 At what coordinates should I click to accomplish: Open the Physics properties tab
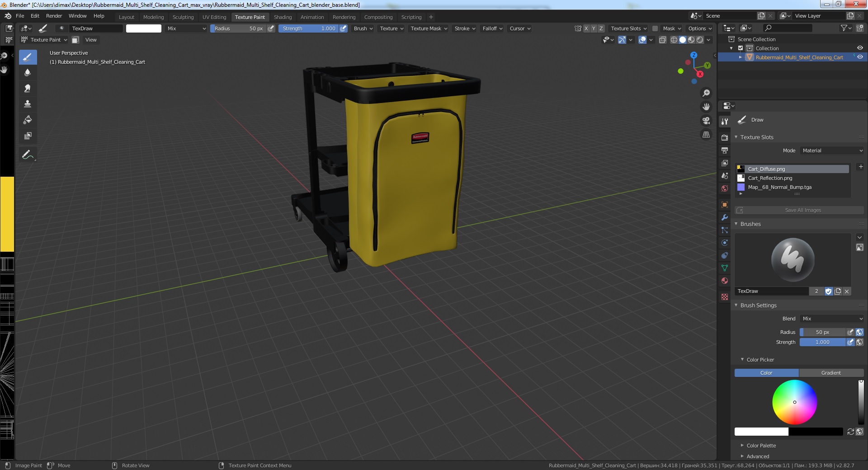(x=725, y=242)
